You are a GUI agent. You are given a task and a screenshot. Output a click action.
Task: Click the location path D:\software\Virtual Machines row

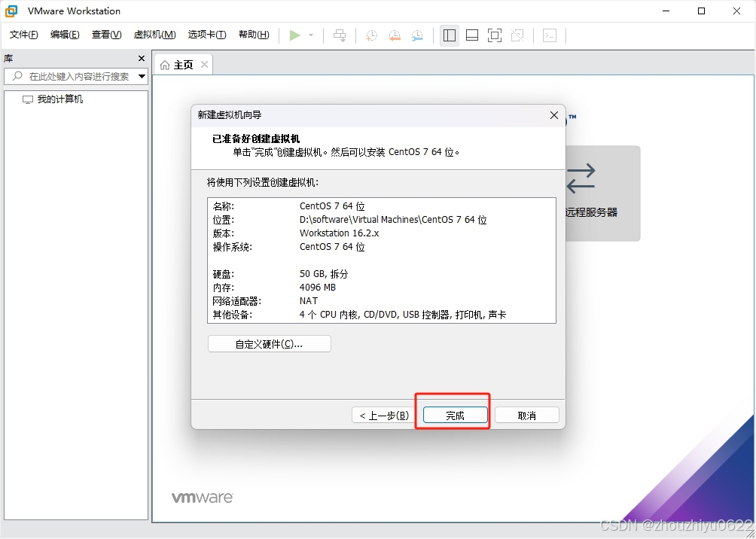[x=381, y=220]
